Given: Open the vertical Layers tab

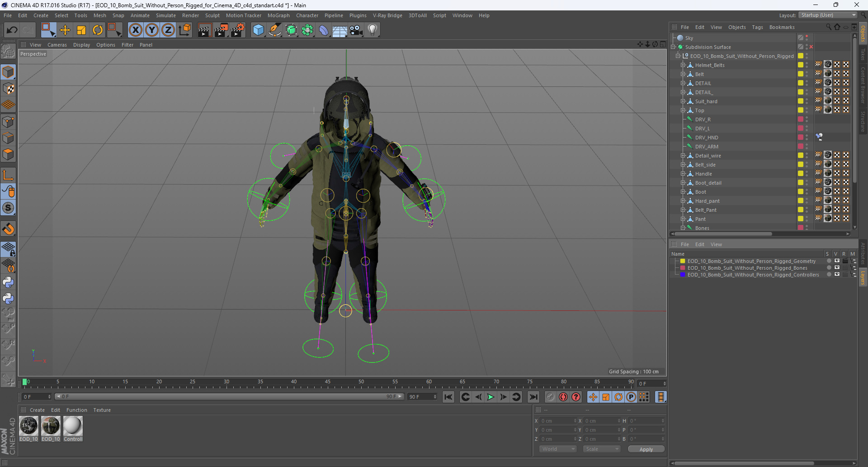Looking at the screenshot, I should click(863, 278).
